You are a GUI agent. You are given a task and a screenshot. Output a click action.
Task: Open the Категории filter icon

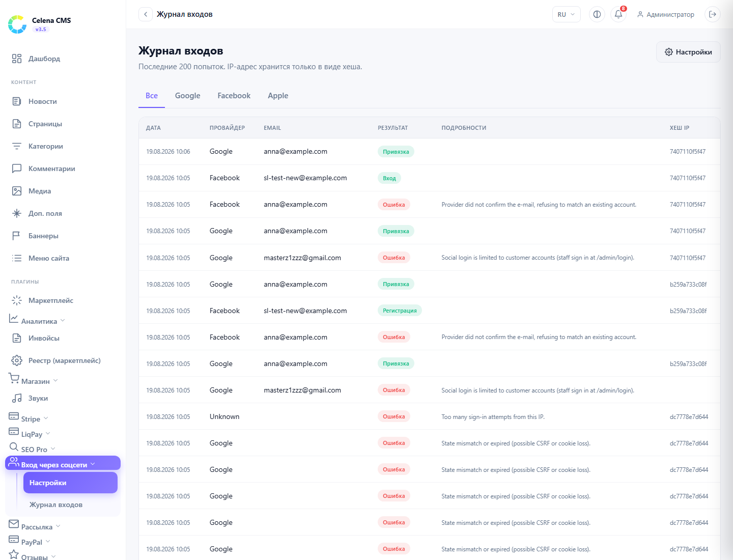(x=17, y=146)
